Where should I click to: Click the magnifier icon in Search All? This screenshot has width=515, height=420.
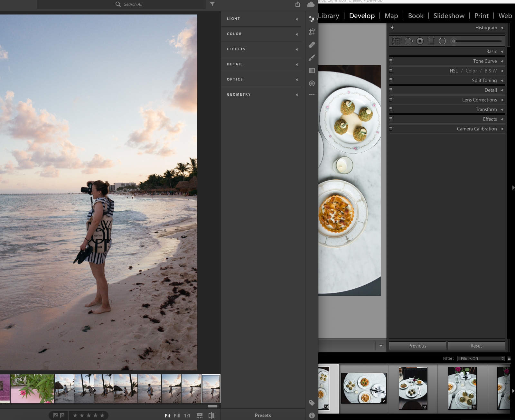tap(118, 4)
